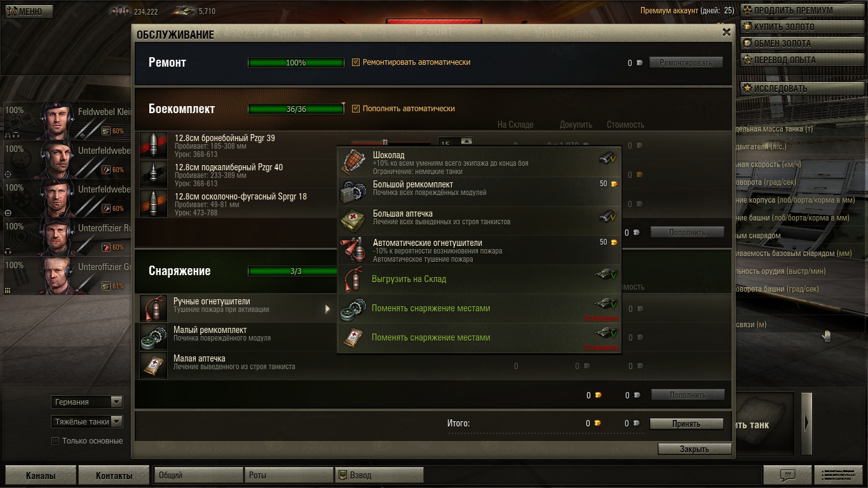The height and width of the screenshot is (488, 868).
Task: Pick the Большая аптечка icon
Action: [353, 220]
